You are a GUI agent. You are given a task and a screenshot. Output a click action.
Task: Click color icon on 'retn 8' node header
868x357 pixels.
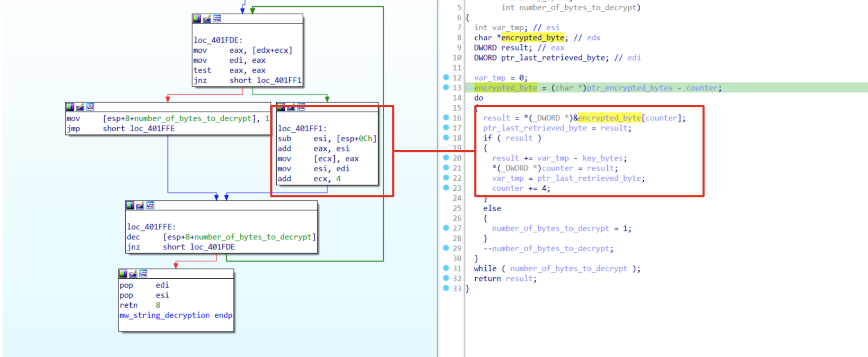[x=123, y=274]
